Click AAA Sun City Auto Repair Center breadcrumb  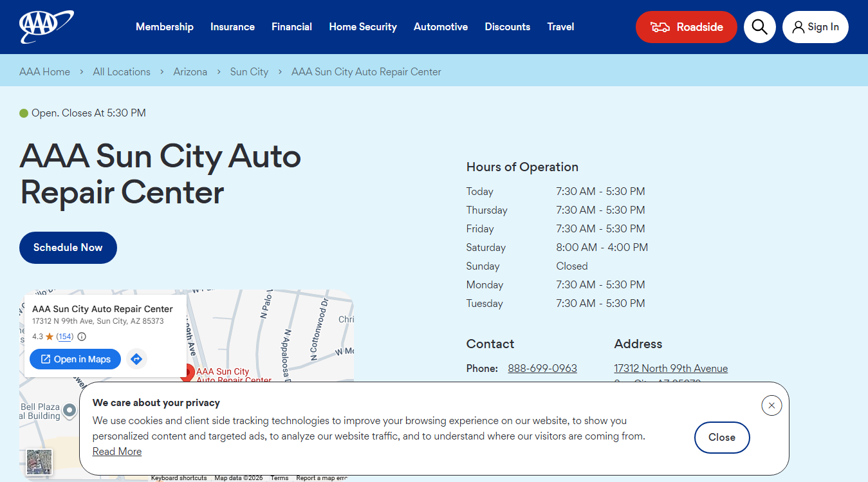(366, 72)
